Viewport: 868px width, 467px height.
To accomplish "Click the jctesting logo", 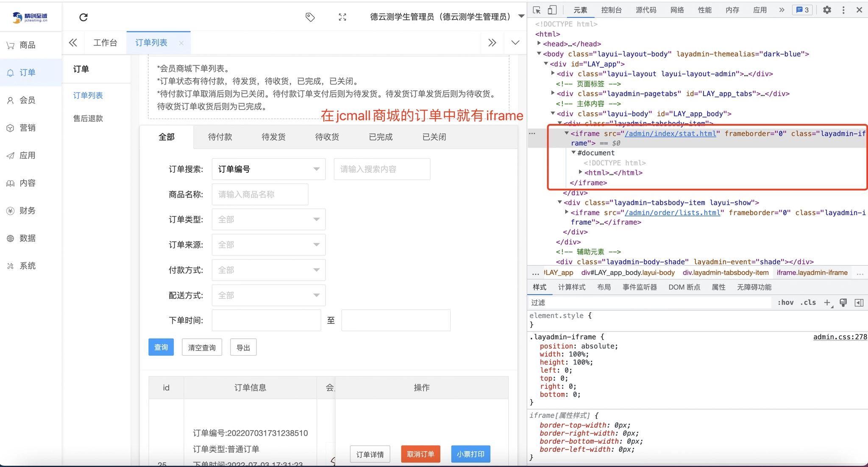I will coord(31,17).
